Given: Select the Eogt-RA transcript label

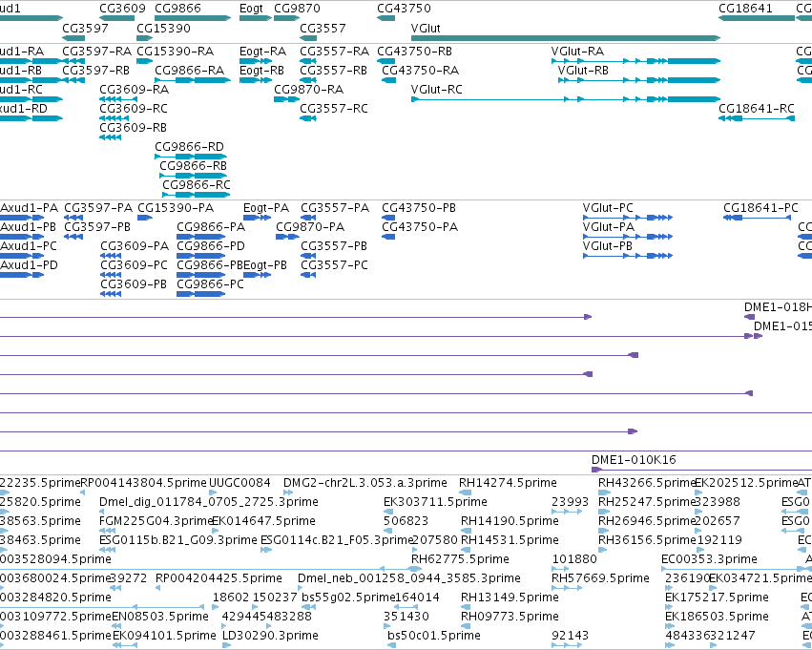Looking at the screenshot, I should [x=262, y=52].
